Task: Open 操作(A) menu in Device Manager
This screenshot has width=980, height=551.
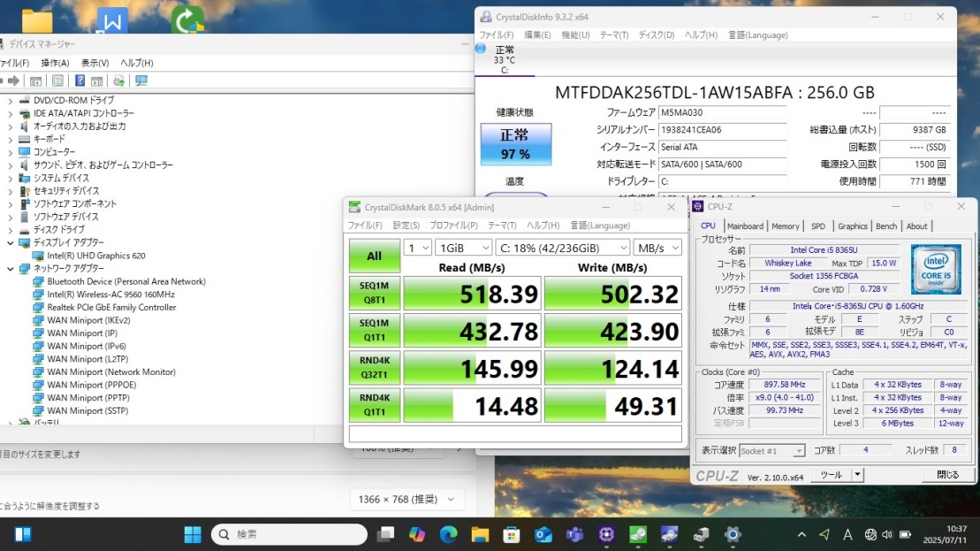Action: coord(55,63)
